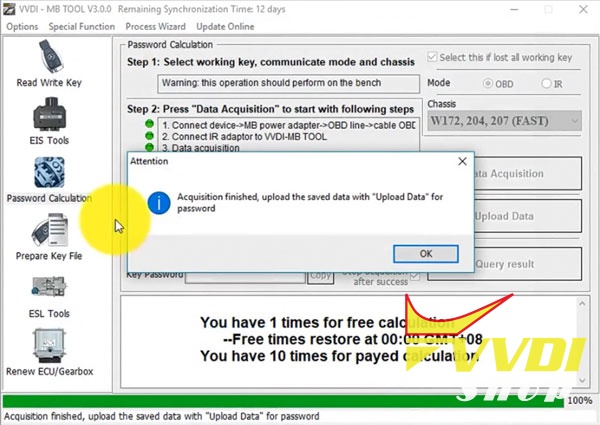
Task: Select the Password Calculation icon
Action: 49,173
